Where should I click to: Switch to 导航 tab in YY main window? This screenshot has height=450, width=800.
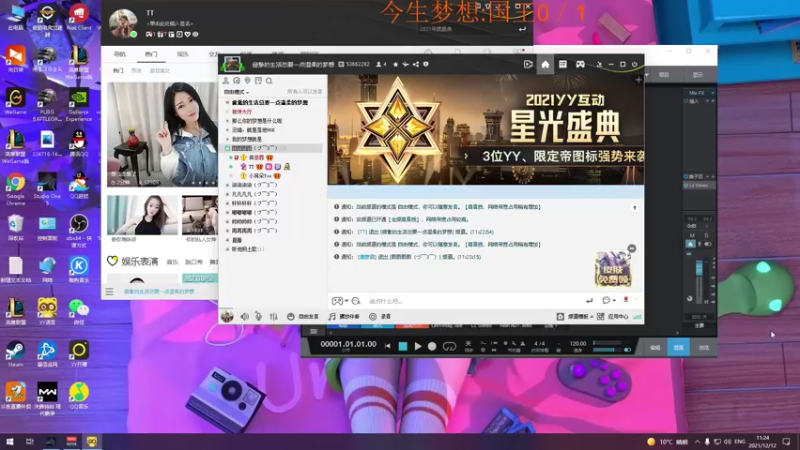pos(119,54)
